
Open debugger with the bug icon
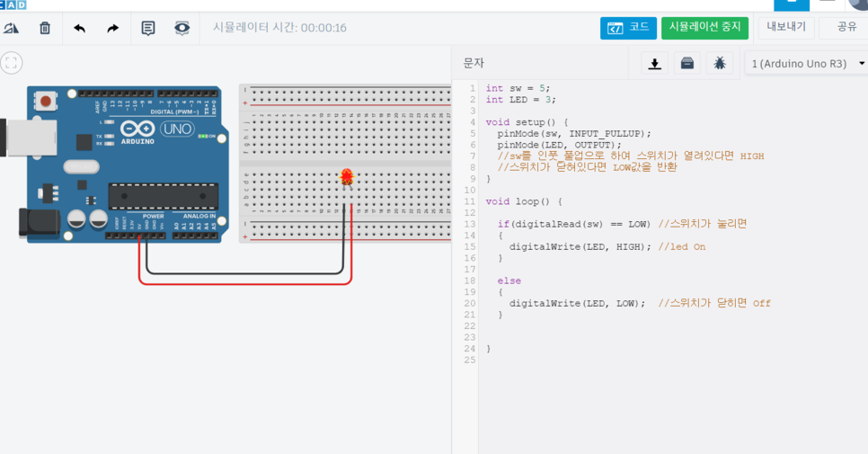[x=720, y=63]
